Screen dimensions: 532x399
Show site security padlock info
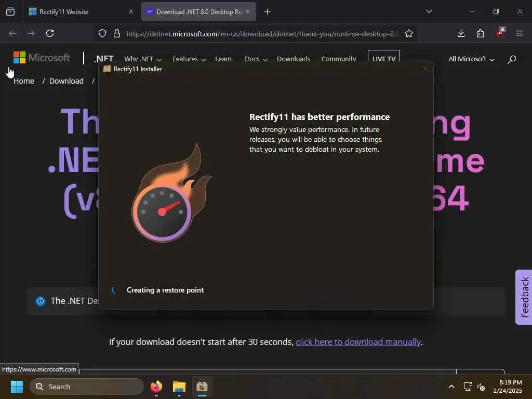coord(117,34)
